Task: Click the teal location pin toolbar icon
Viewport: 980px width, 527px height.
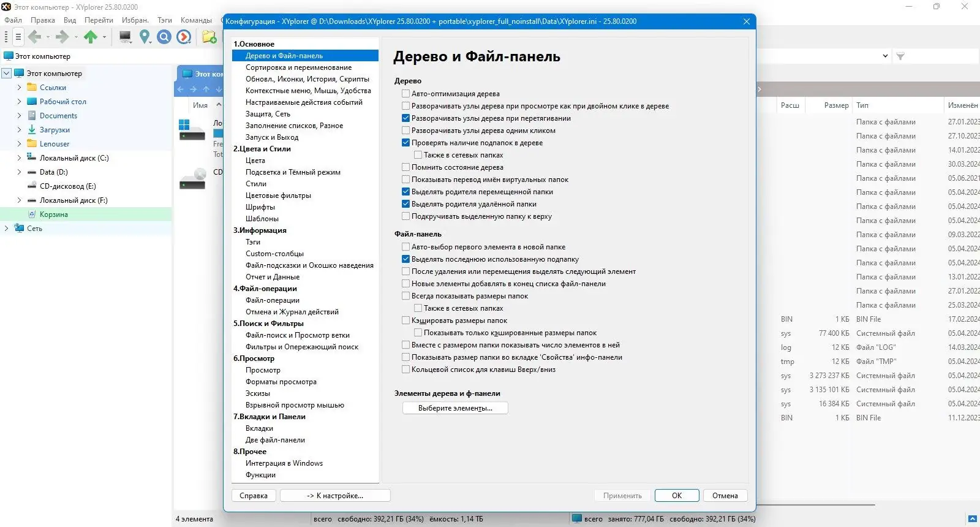Action: [x=145, y=37]
